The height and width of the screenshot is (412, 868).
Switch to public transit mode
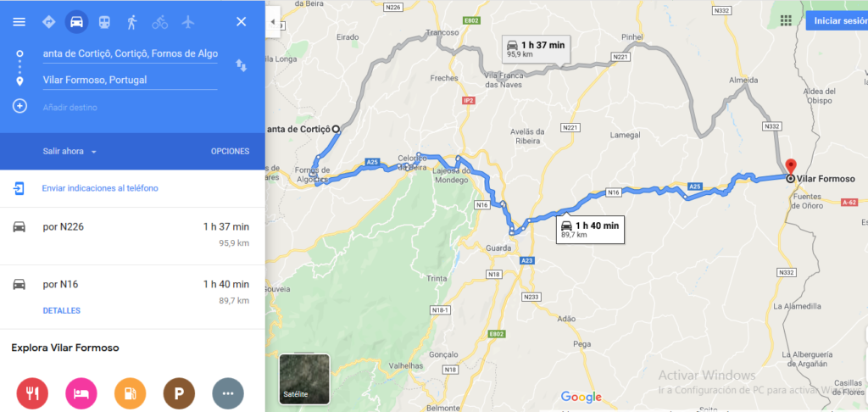click(104, 22)
